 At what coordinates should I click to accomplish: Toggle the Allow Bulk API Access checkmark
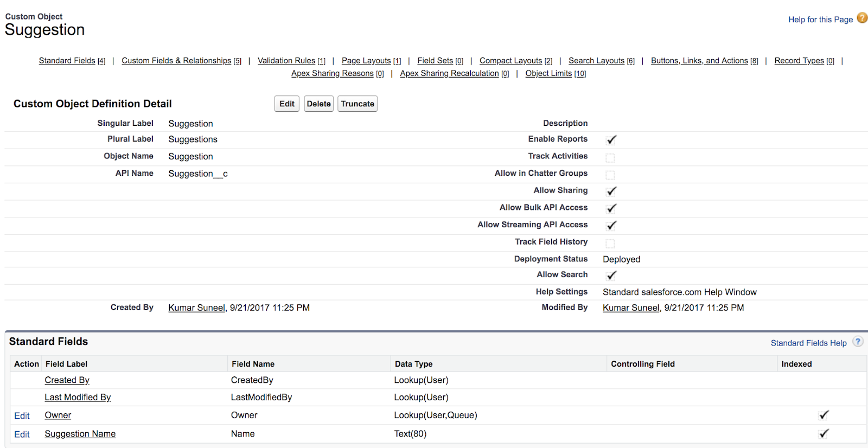click(x=611, y=208)
